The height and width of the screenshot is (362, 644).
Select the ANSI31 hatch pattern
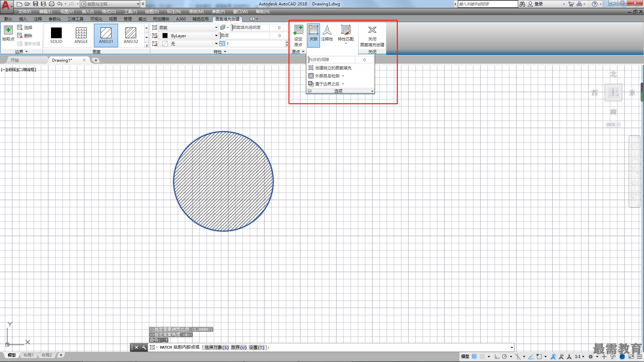(106, 35)
